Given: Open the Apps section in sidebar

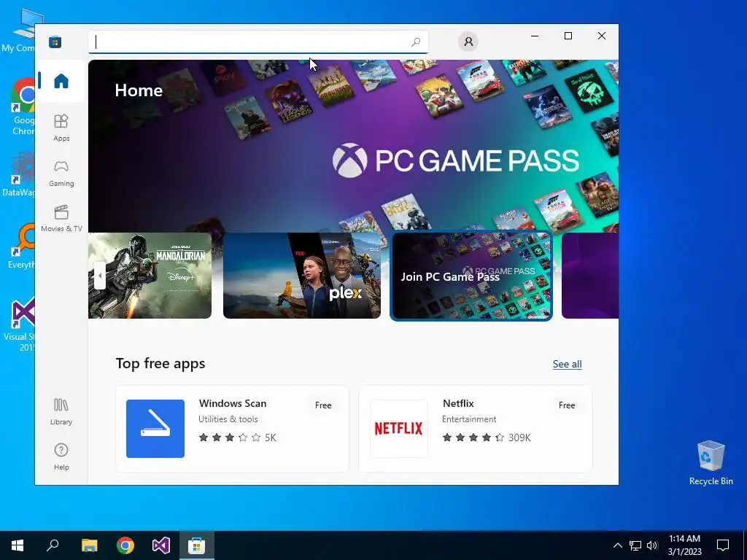Looking at the screenshot, I should click(61, 128).
